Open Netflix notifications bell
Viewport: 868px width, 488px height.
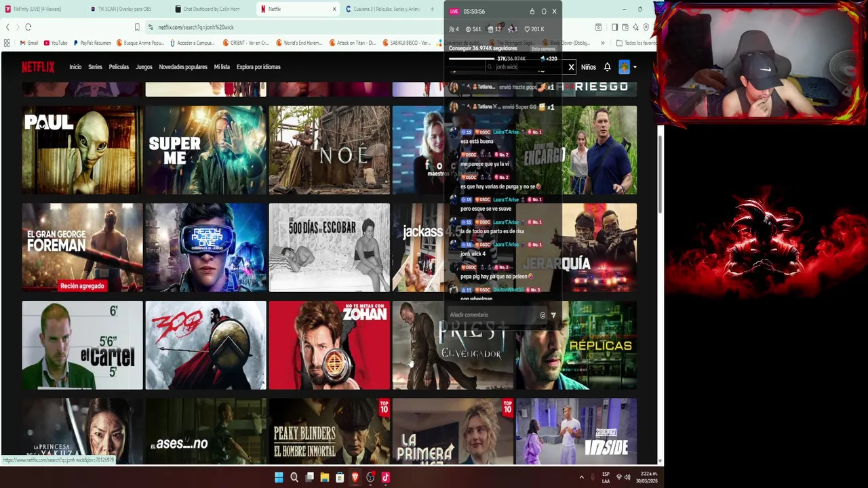pyautogui.click(x=607, y=67)
